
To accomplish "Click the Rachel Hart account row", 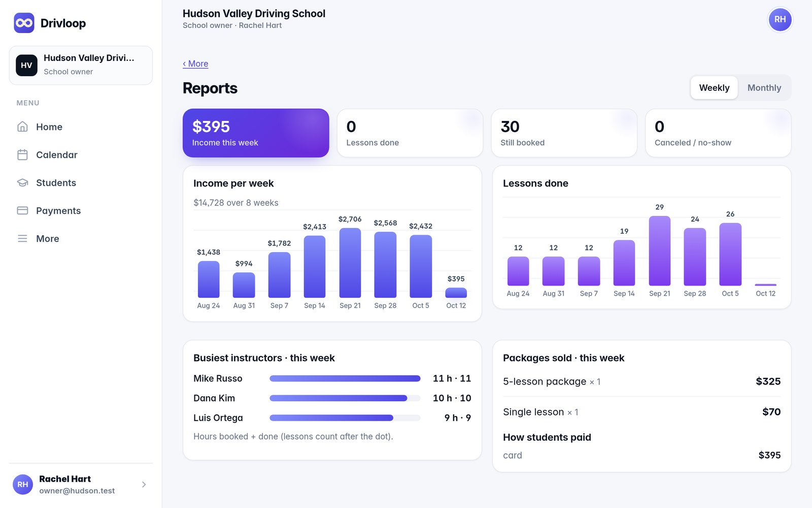I will coord(81,485).
